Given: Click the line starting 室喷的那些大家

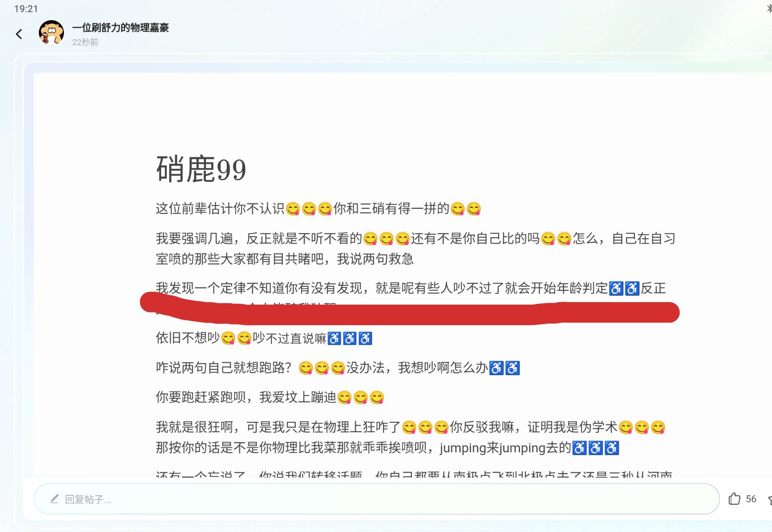Looking at the screenshot, I should click(x=285, y=259).
